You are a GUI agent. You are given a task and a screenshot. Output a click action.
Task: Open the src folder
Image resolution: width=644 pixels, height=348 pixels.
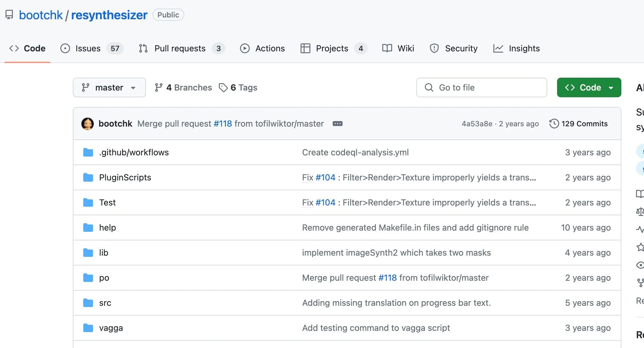pos(105,303)
